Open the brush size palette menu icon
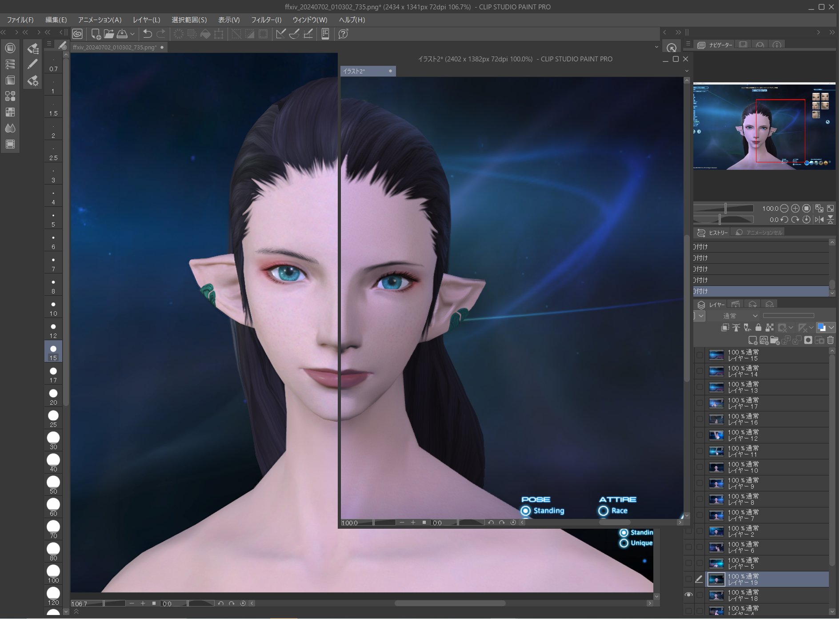Image resolution: width=840 pixels, height=619 pixels. pos(49,44)
